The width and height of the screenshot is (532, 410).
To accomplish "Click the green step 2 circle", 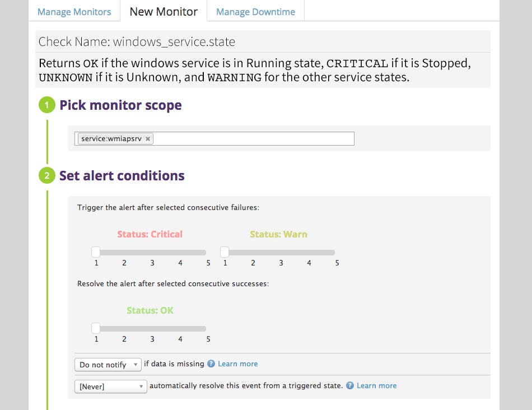I will click(47, 175).
